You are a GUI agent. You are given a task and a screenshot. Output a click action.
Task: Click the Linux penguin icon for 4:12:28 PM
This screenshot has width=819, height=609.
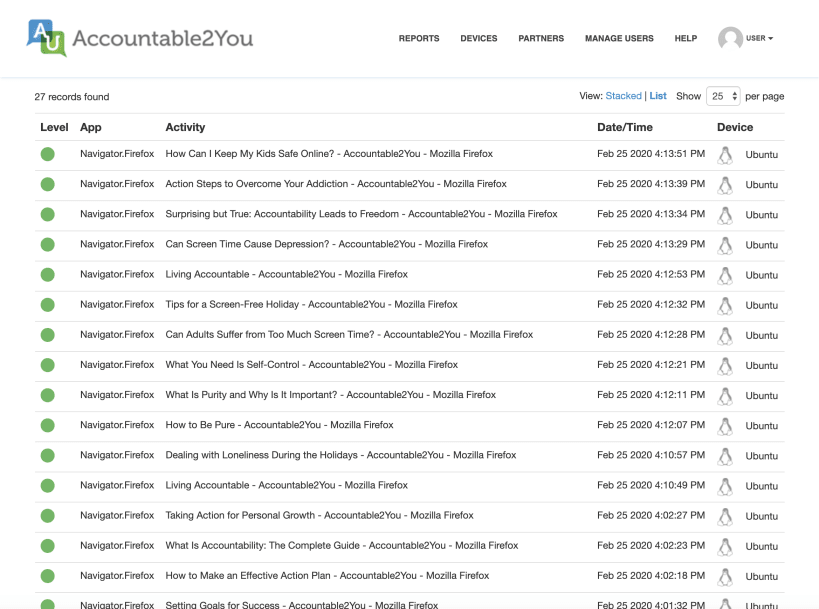[724, 336]
